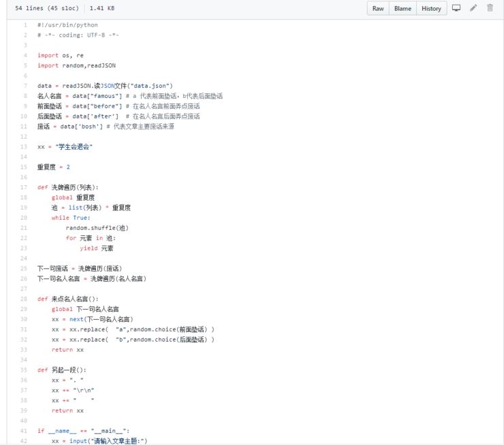This screenshot has height=445, width=504.
Task: Click the 'while True:' line
Action: point(71,218)
